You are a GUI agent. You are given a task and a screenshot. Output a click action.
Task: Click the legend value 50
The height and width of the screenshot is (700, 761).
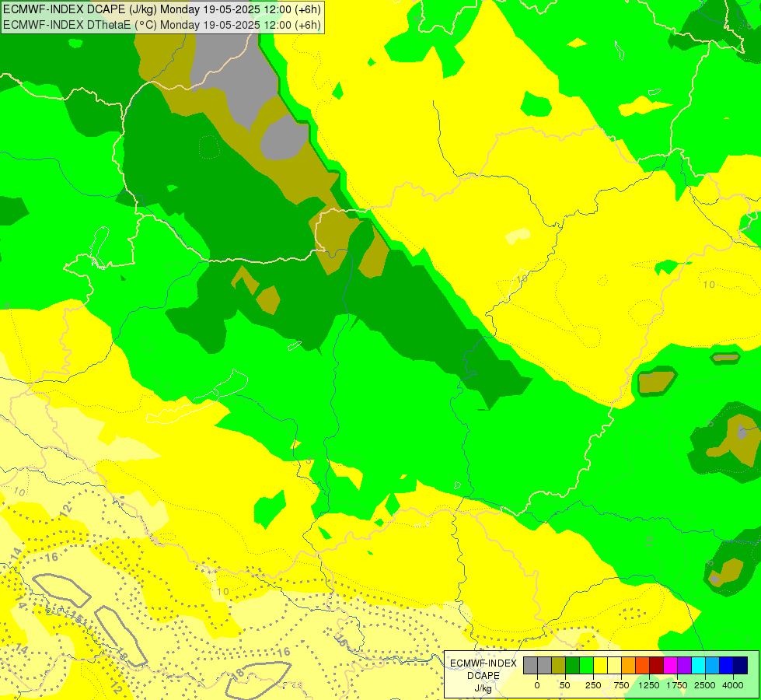565,685
